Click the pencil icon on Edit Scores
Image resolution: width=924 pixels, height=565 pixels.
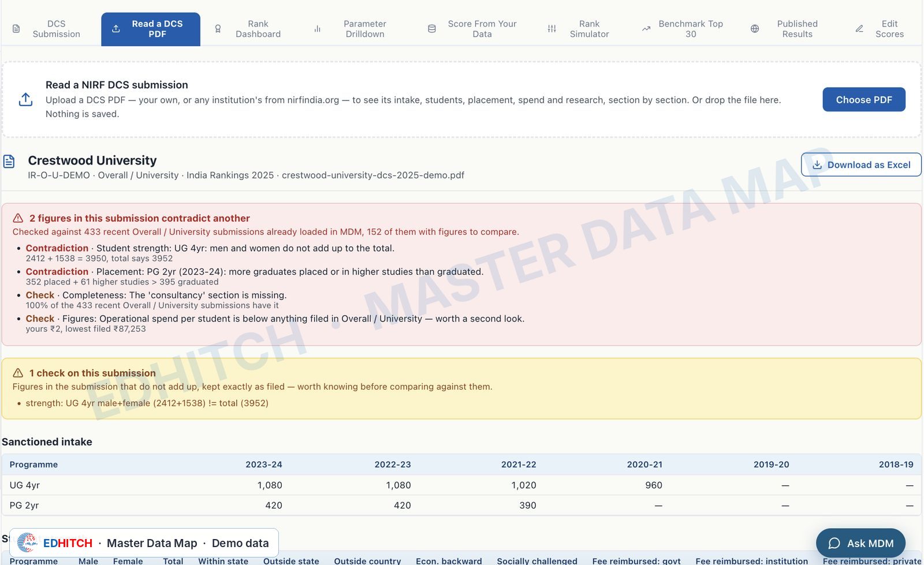859,29
